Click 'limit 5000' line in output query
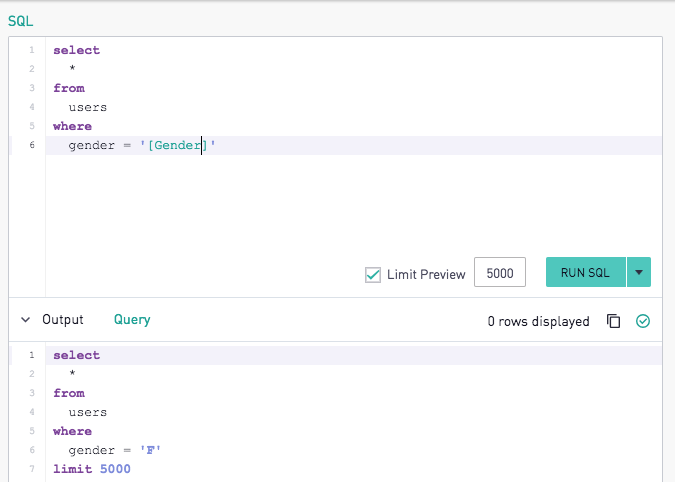Screen dimensions: 675x482 [92, 469]
